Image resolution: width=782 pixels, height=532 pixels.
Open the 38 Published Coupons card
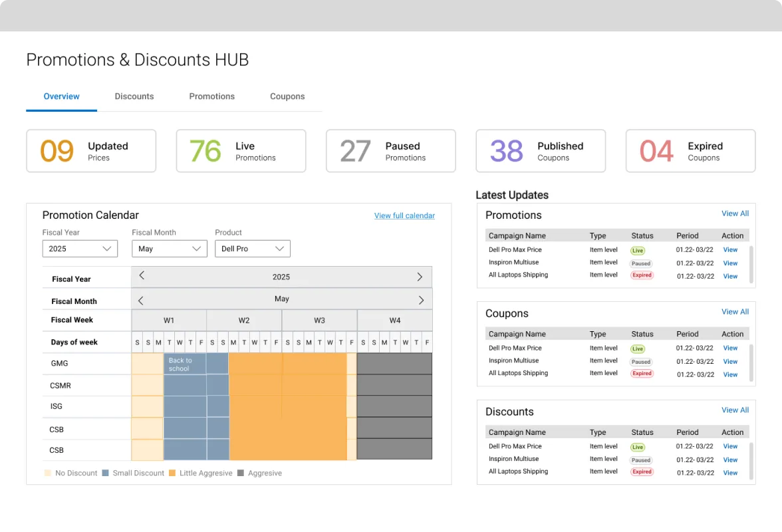[x=541, y=151]
